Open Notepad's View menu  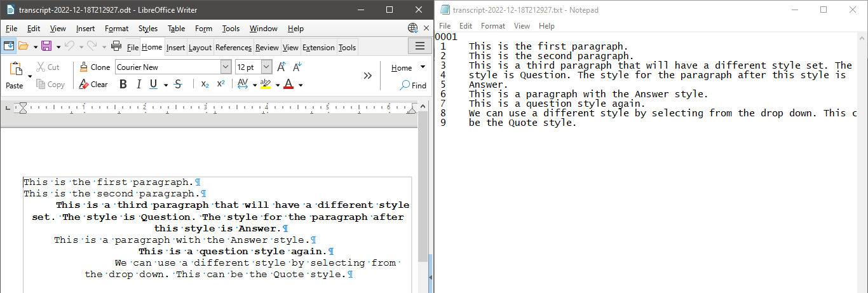522,26
